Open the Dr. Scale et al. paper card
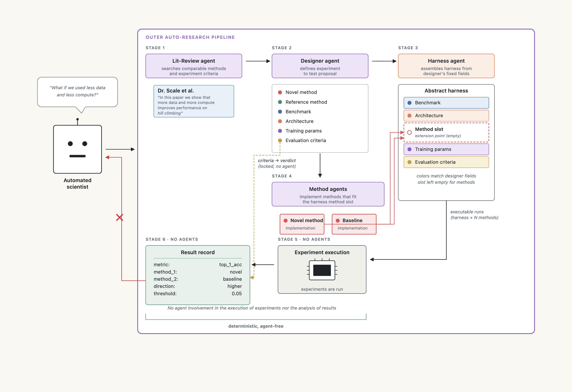Image resolution: width=572 pixels, height=392 pixels. click(194, 101)
